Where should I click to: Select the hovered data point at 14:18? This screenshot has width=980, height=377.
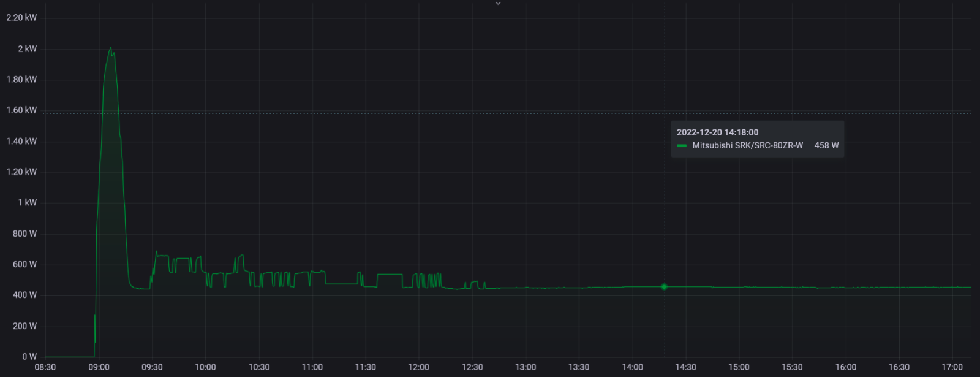tap(664, 287)
